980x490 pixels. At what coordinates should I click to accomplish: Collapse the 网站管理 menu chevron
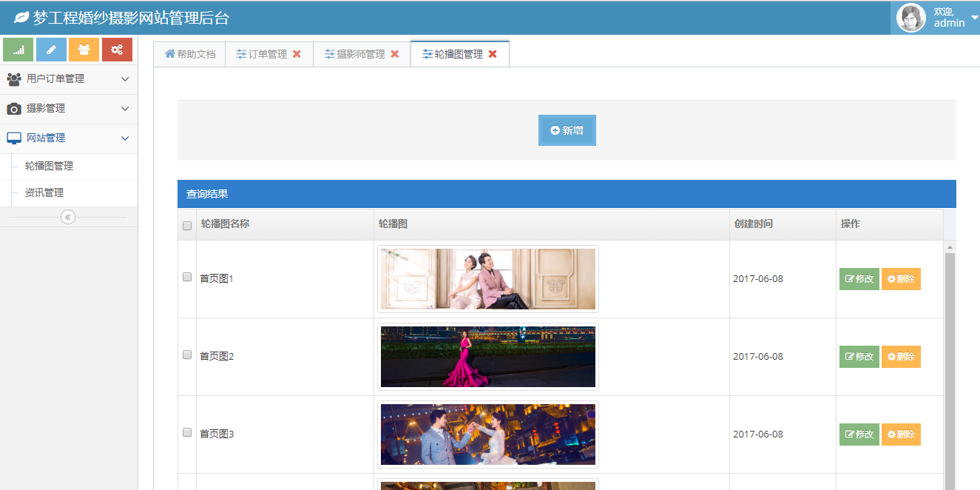(125, 138)
